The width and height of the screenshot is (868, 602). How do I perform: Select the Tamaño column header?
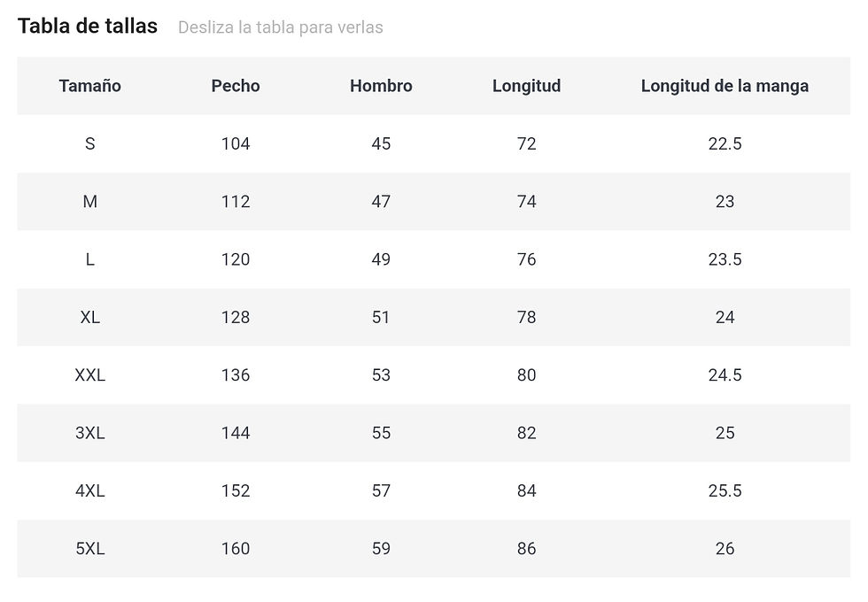click(x=89, y=86)
